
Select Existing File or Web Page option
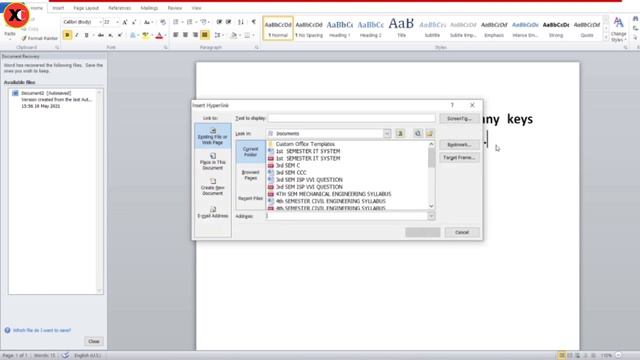coord(213,136)
